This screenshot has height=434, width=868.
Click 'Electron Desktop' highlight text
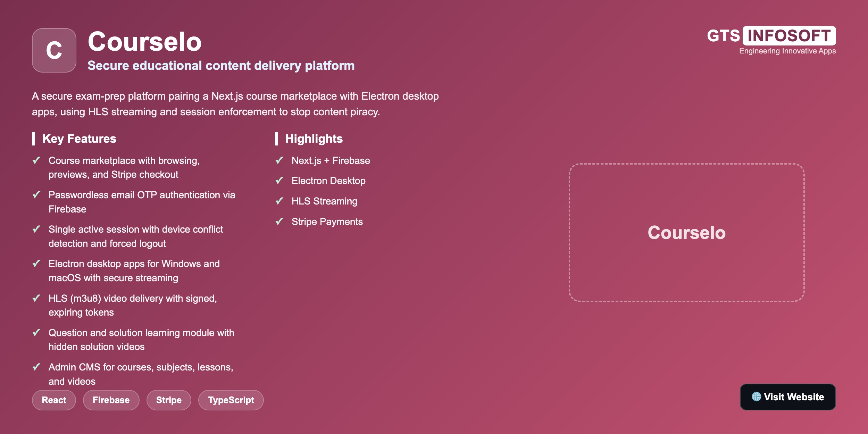pos(328,181)
